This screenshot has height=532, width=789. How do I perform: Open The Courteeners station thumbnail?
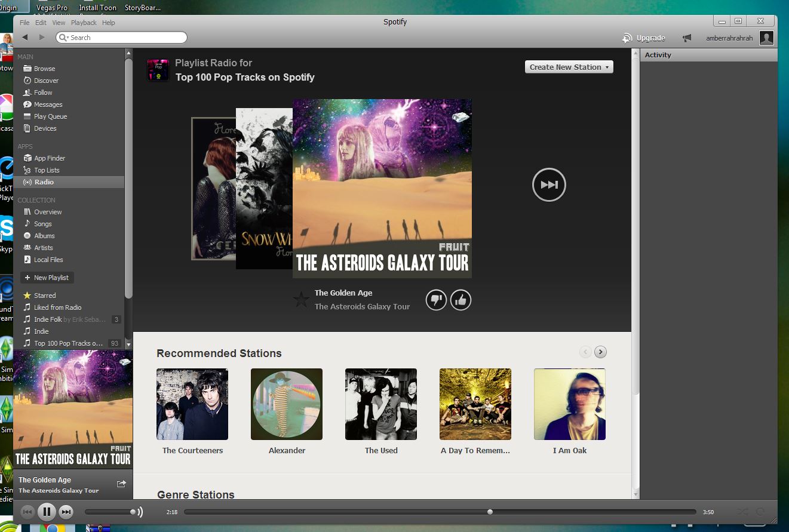192,404
